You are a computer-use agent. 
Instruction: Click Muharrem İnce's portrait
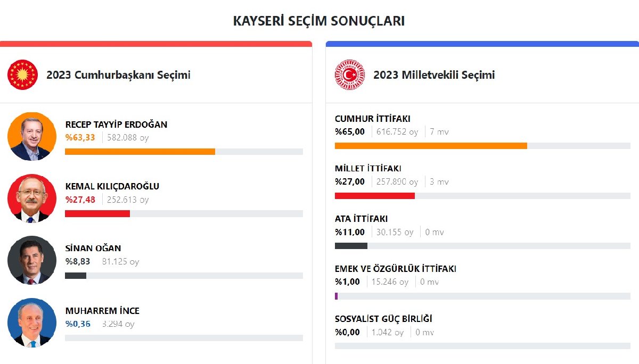(x=32, y=323)
